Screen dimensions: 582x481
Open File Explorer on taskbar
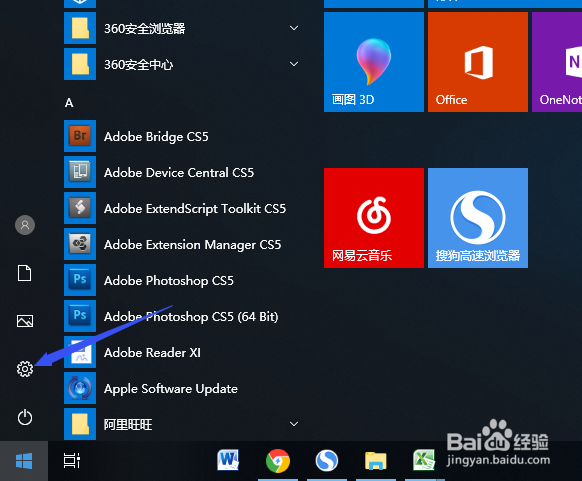tap(376, 461)
